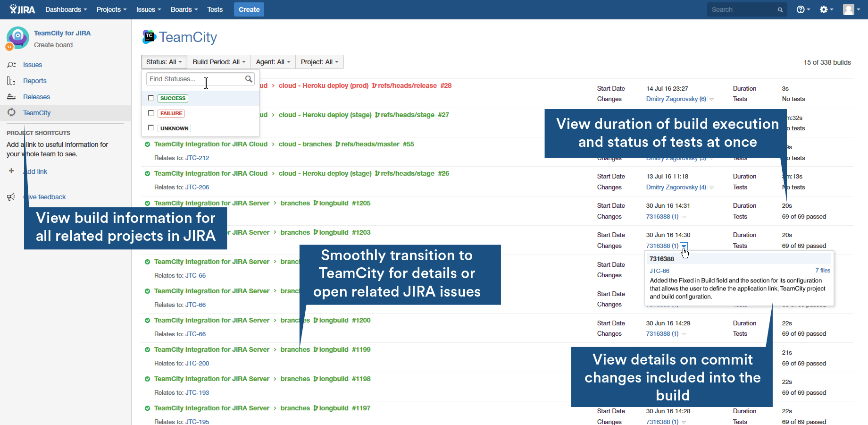Open the Projects menu
868x425 pixels.
[111, 9]
